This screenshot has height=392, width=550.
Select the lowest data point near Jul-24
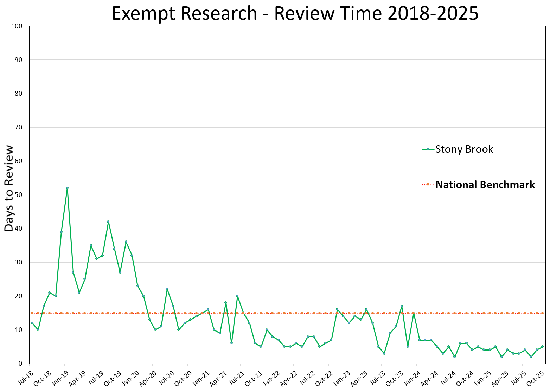pos(454,356)
